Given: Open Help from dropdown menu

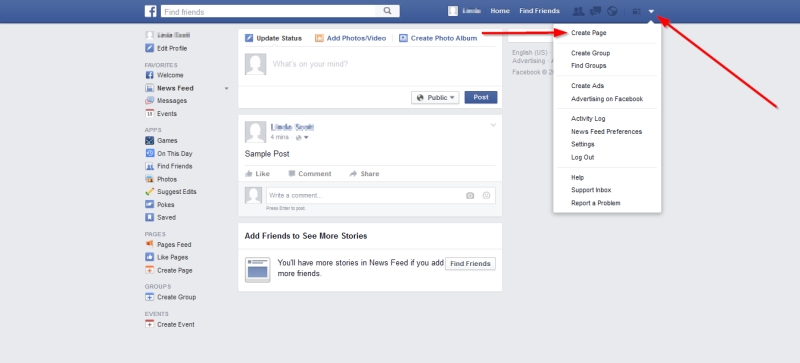Looking at the screenshot, I should pyautogui.click(x=578, y=178).
